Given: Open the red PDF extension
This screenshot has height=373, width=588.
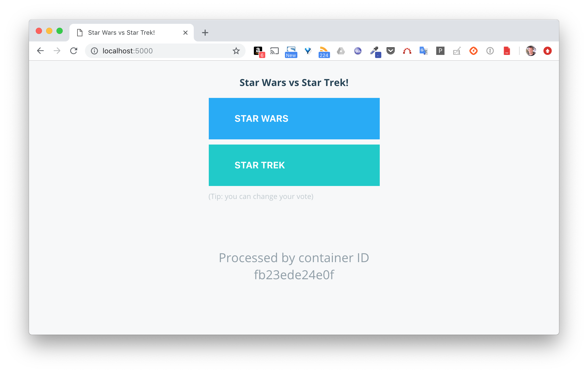Looking at the screenshot, I should coord(507,51).
